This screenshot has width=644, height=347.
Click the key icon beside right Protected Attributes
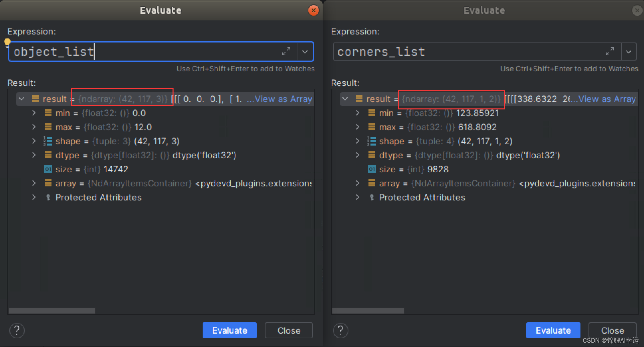(x=372, y=197)
